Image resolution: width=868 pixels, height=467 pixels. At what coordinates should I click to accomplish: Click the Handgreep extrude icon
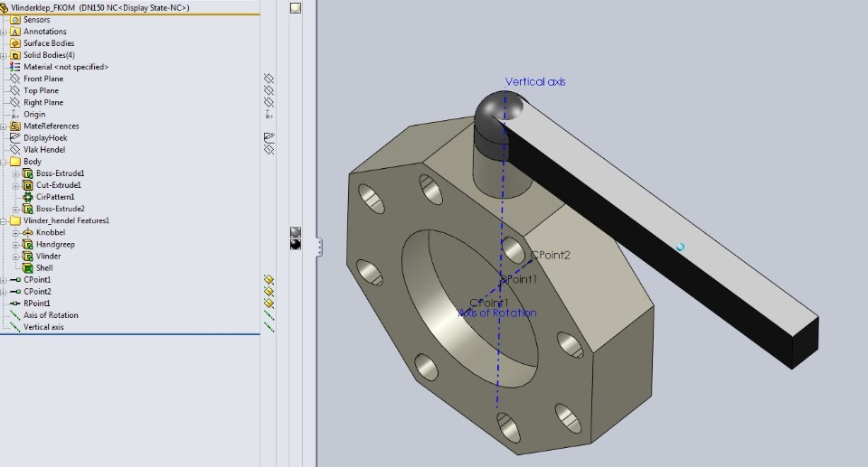point(28,244)
